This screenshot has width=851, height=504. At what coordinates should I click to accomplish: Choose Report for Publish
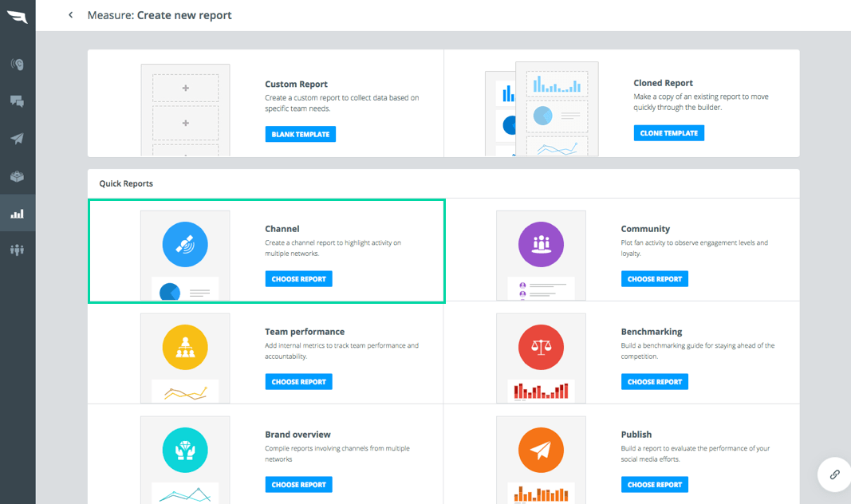click(x=655, y=485)
